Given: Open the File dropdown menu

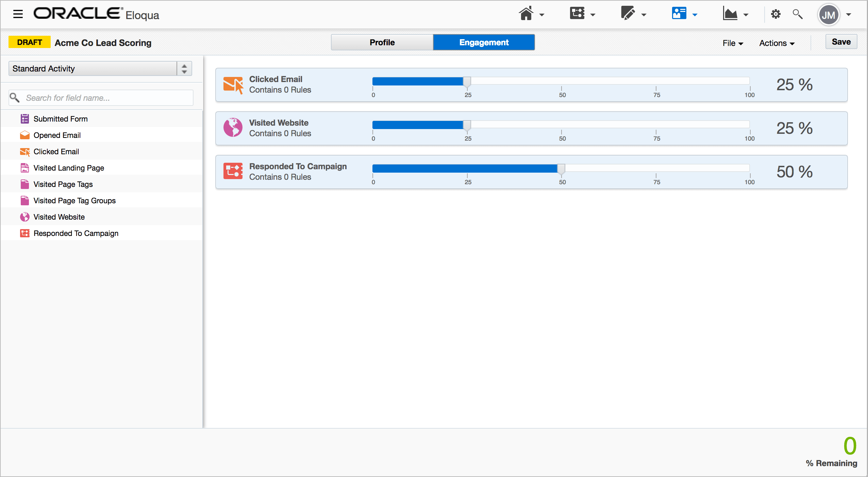Looking at the screenshot, I should (x=733, y=43).
